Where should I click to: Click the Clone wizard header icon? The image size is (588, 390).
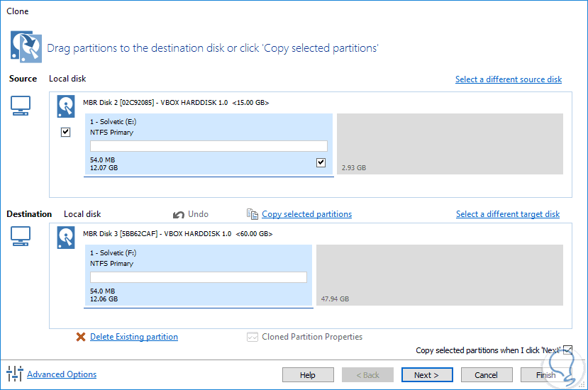[x=26, y=45]
